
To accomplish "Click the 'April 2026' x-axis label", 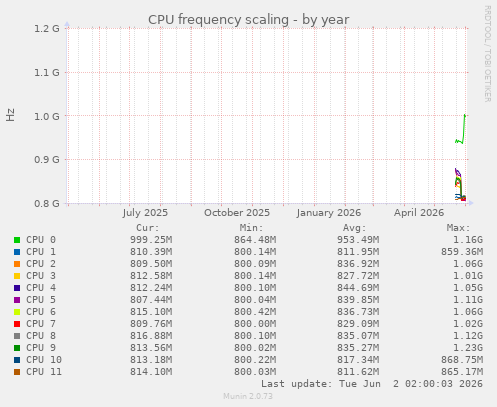I will 419,213.
